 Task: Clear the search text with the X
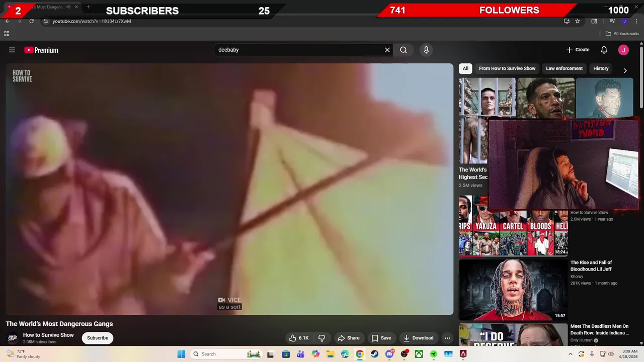pyautogui.click(x=387, y=50)
